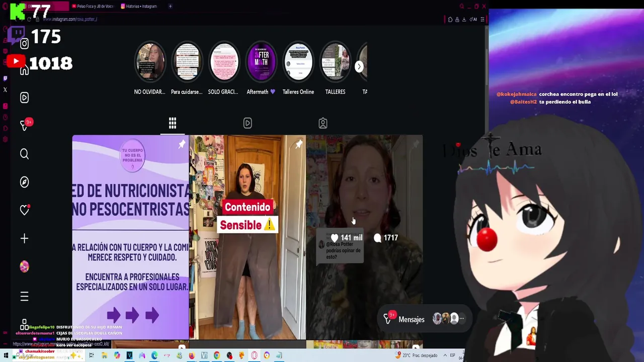This screenshot has height=362, width=644.
Task: Open File Explorer from taskbar
Action: point(104,355)
